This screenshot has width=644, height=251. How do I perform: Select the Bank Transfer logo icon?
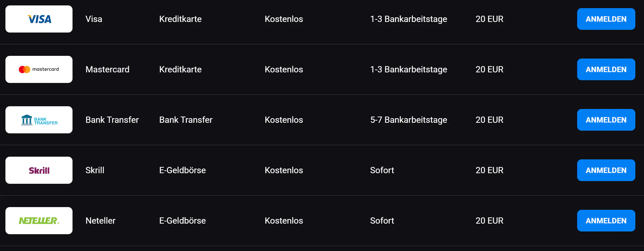pos(39,120)
